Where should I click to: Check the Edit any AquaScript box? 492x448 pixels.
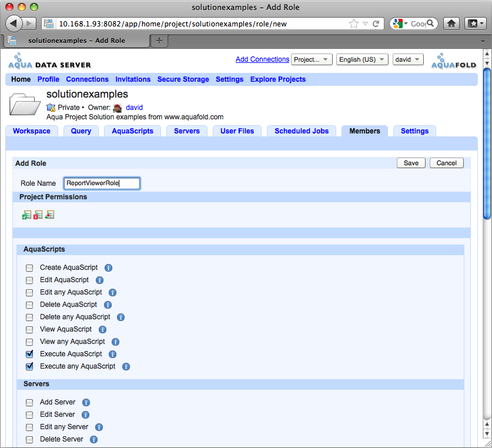pyautogui.click(x=29, y=293)
